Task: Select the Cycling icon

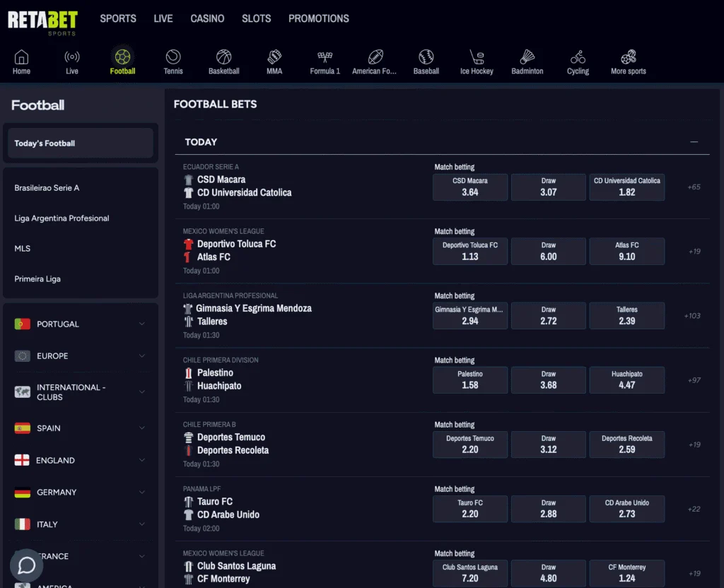Action: (578, 57)
